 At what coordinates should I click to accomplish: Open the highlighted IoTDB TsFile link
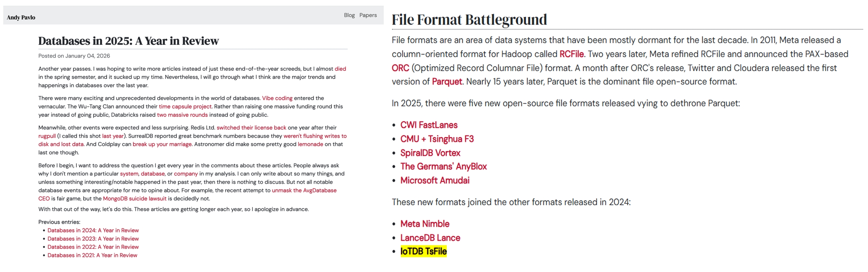pyautogui.click(x=423, y=251)
